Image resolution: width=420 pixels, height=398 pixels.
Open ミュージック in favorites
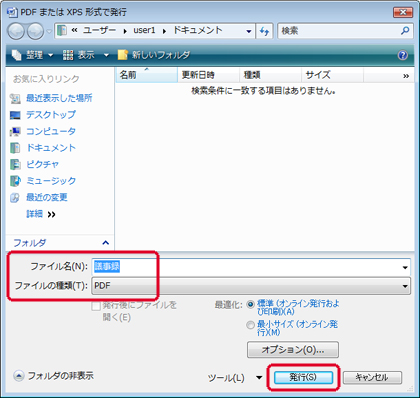[51, 181]
